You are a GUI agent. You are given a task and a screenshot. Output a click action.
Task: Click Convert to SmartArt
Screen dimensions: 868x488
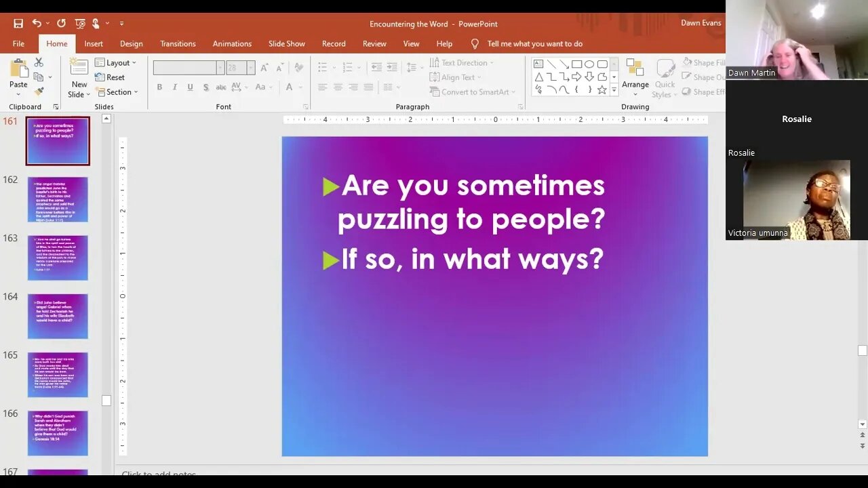pos(473,91)
